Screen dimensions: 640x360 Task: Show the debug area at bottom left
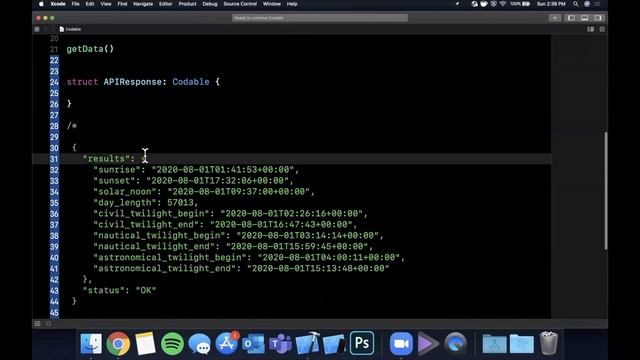pos(38,324)
